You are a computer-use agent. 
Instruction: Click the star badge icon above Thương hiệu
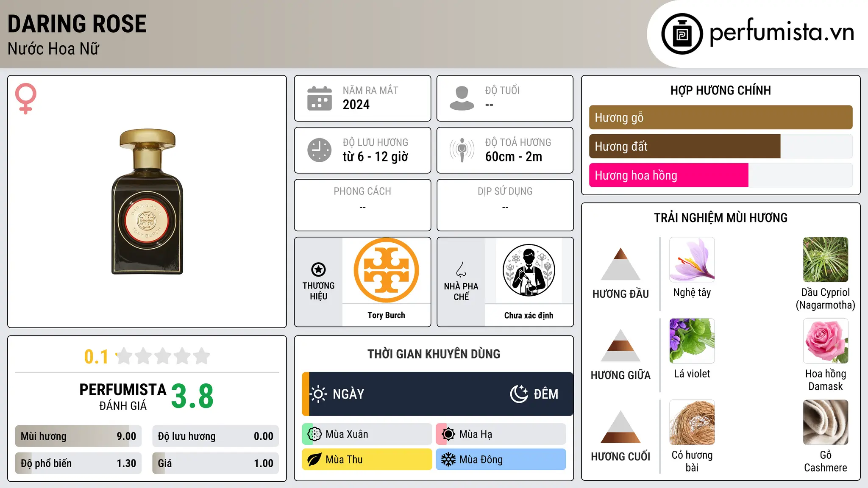pos(318,269)
